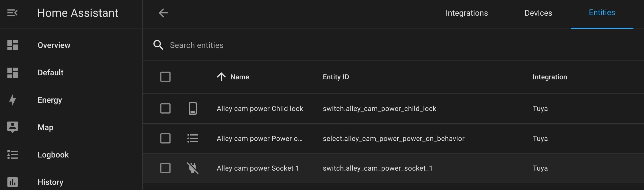Click the Logbook list icon
The width and height of the screenshot is (644, 190).
[x=13, y=155]
